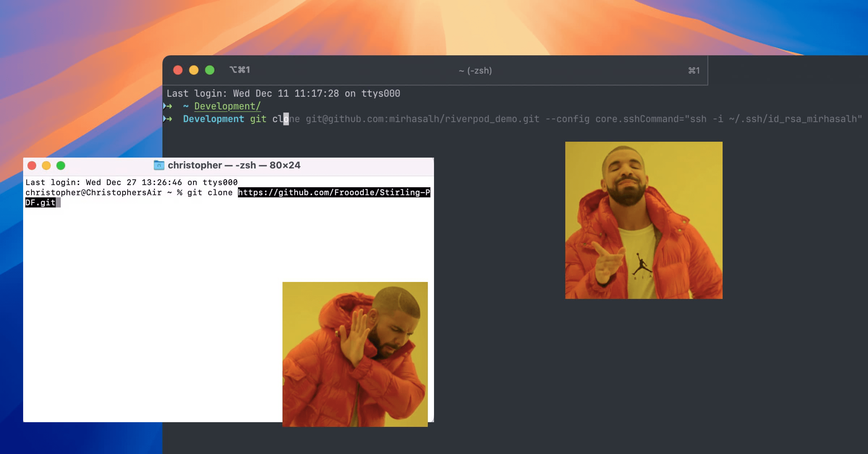Image resolution: width=868 pixels, height=454 pixels.
Task: Click the christopher@ChristophersAir prompt text
Action: coord(93,192)
